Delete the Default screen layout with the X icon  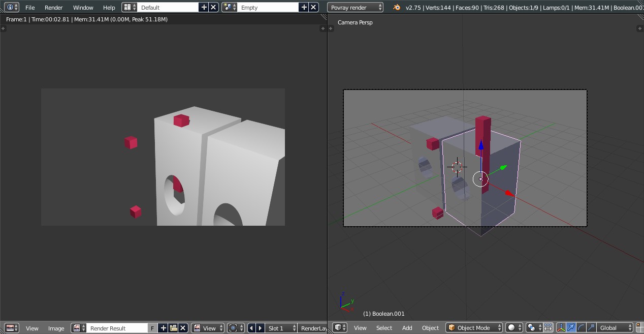tap(213, 7)
